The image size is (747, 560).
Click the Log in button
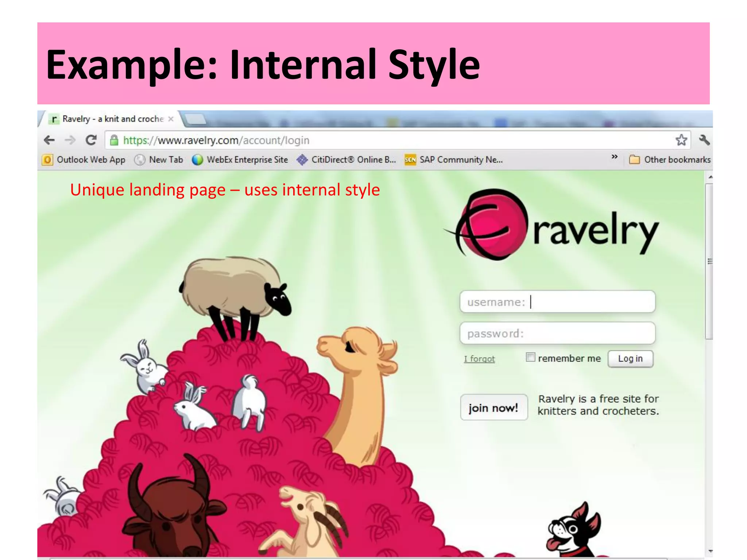[630, 359]
